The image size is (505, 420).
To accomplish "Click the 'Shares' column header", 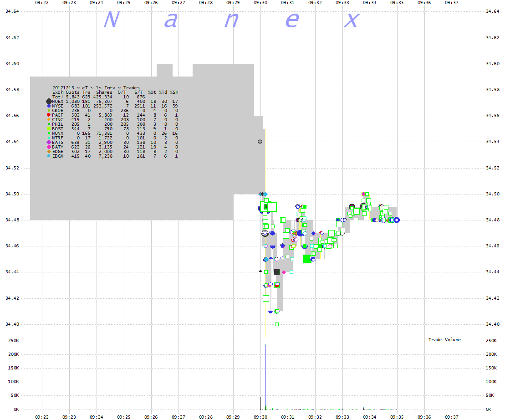I will [104, 92].
